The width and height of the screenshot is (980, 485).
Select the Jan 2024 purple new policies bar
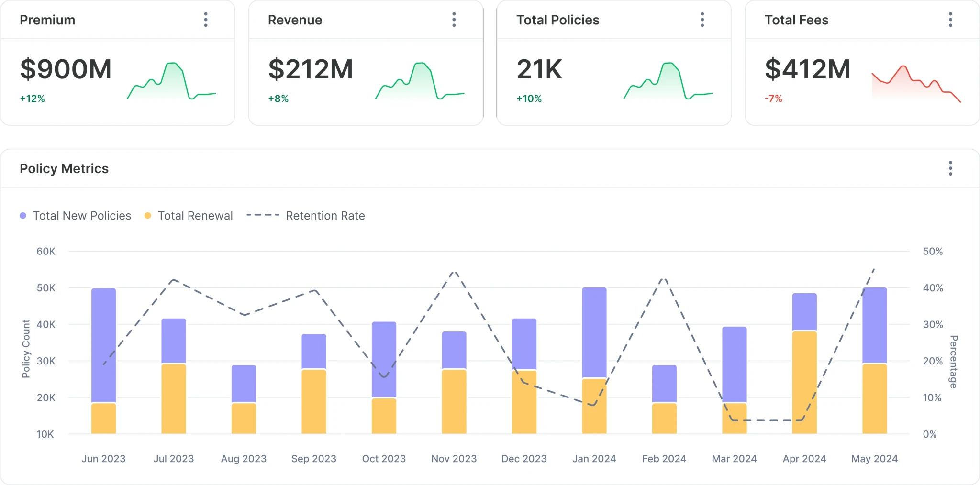tap(594, 332)
